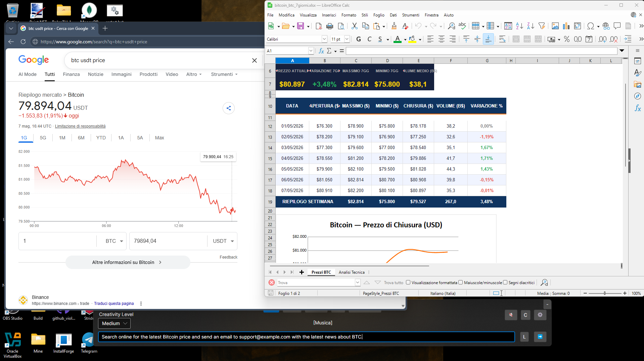Select the 5G chart range tab
Viewport: 644px width, 361px height.
[43, 138]
